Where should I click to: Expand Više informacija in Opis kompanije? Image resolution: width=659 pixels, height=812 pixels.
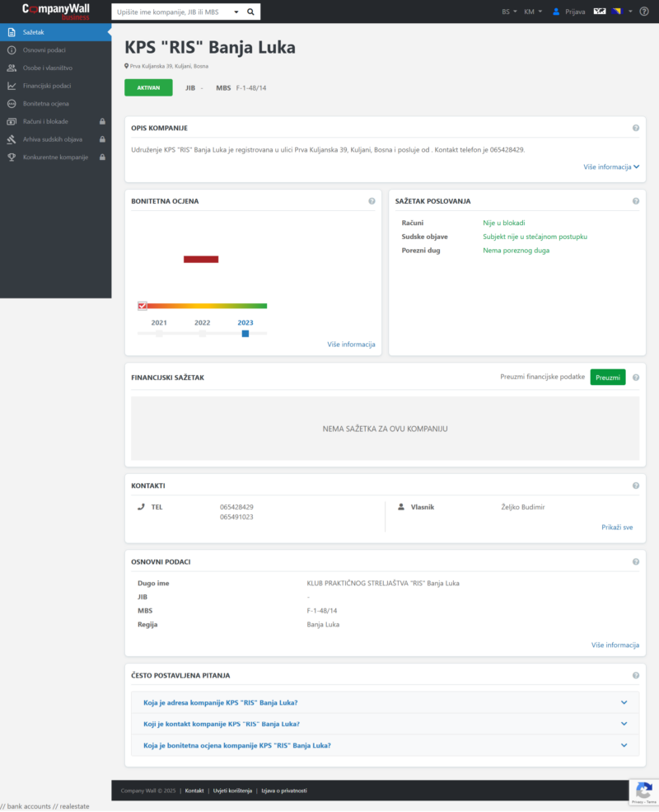(x=611, y=167)
